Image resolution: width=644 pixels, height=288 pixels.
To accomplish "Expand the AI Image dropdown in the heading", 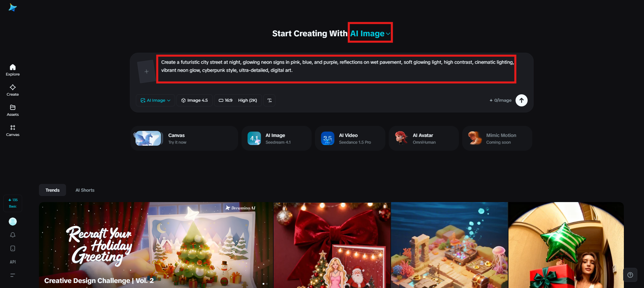I will [x=370, y=34].
